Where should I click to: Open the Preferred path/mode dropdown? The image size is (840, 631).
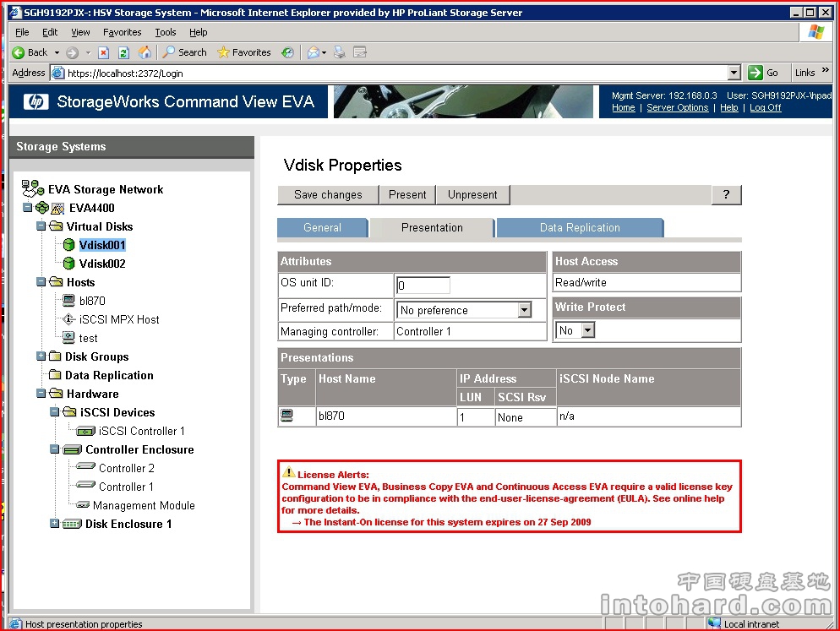click(525, 310)
